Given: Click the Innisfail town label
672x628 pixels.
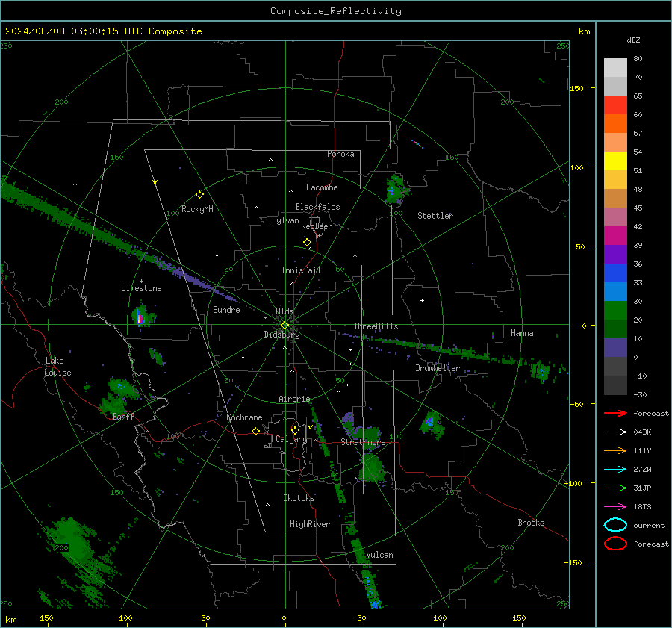Looking at the screenshot, I should pos(301,270).
